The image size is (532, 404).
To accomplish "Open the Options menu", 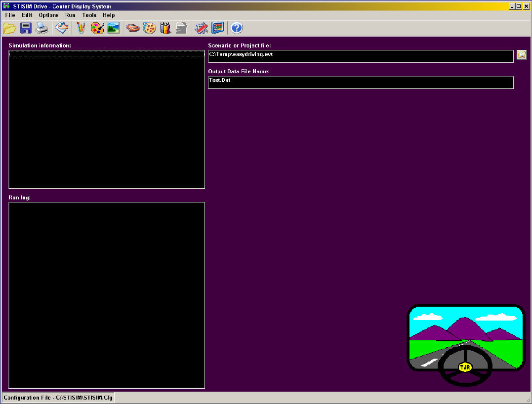I will point(48,15).
